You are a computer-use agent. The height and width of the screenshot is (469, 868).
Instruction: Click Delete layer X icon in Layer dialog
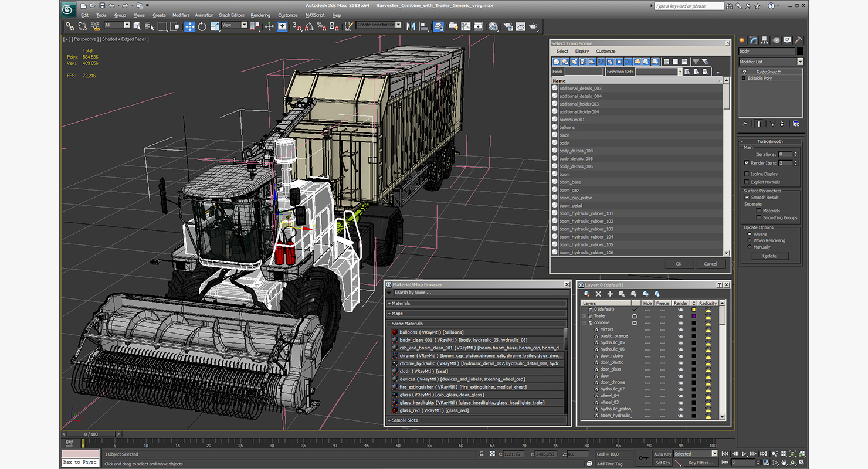pos(598,294)
